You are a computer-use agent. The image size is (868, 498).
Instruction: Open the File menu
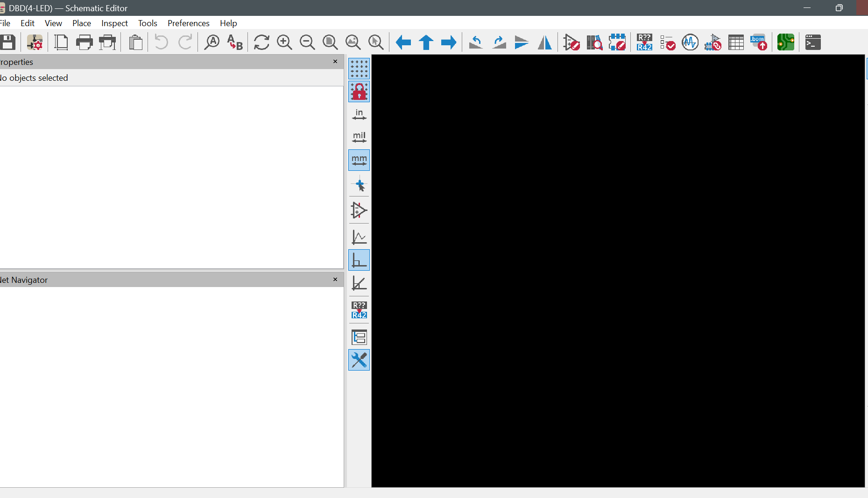coord(5,23)
